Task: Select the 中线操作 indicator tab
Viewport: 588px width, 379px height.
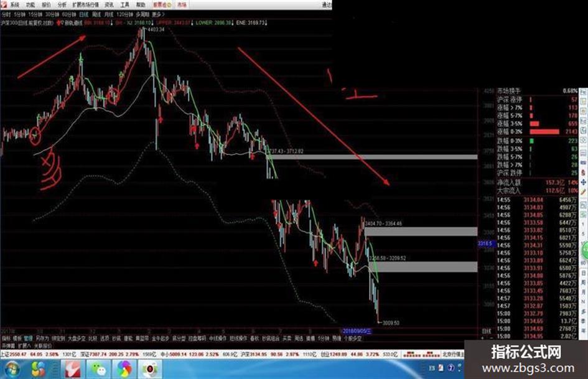Action: point(218,339)
